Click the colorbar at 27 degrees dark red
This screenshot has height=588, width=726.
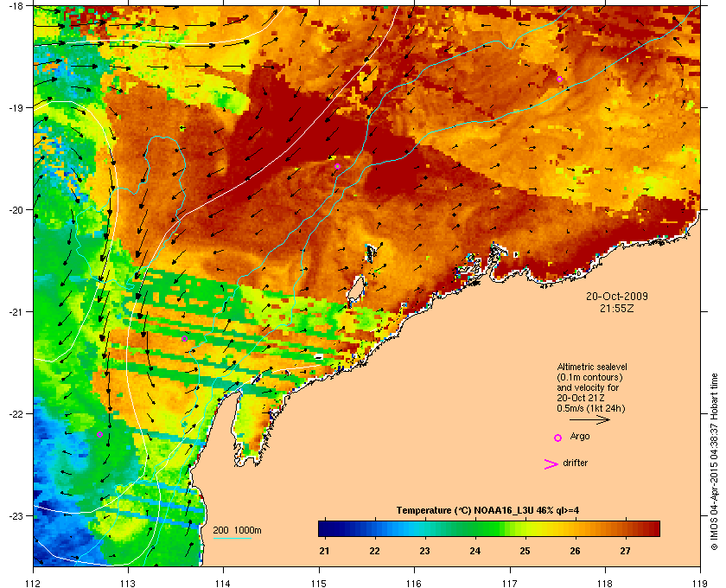(x=625, y=528)
